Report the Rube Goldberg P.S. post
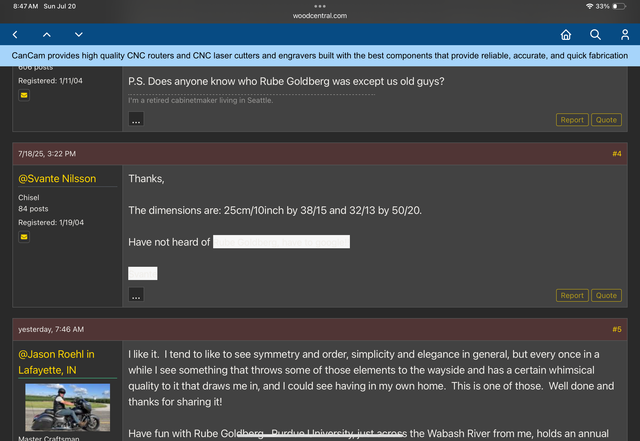640x441 pixels. [572, 120]
